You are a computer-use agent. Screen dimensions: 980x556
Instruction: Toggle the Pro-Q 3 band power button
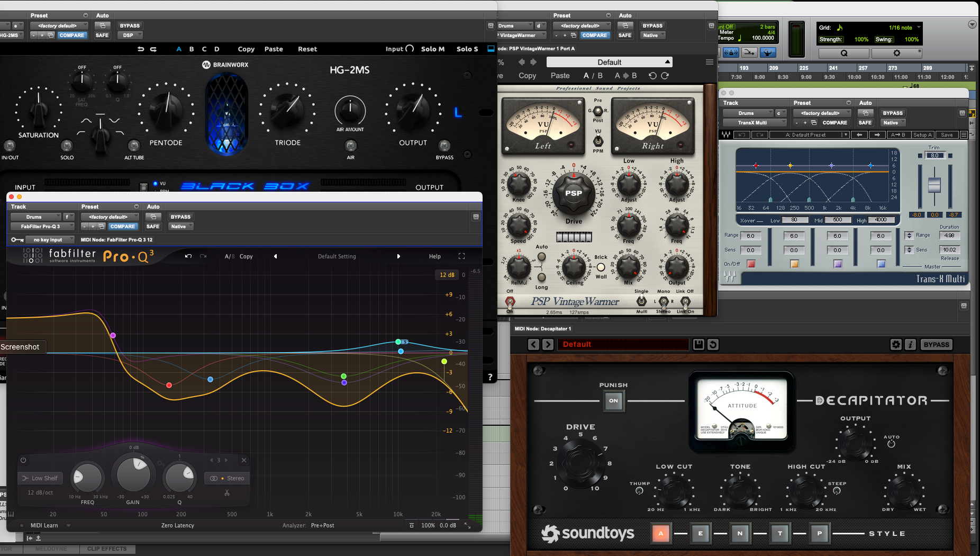point(23,460)
